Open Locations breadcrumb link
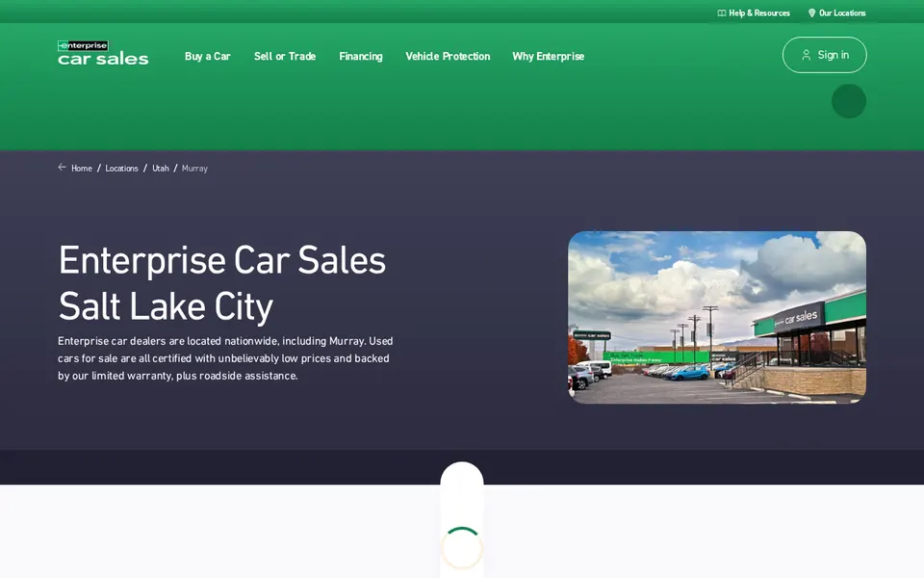Image resolution: width=924 pixels, height=578 pixels. click(121, 168)
